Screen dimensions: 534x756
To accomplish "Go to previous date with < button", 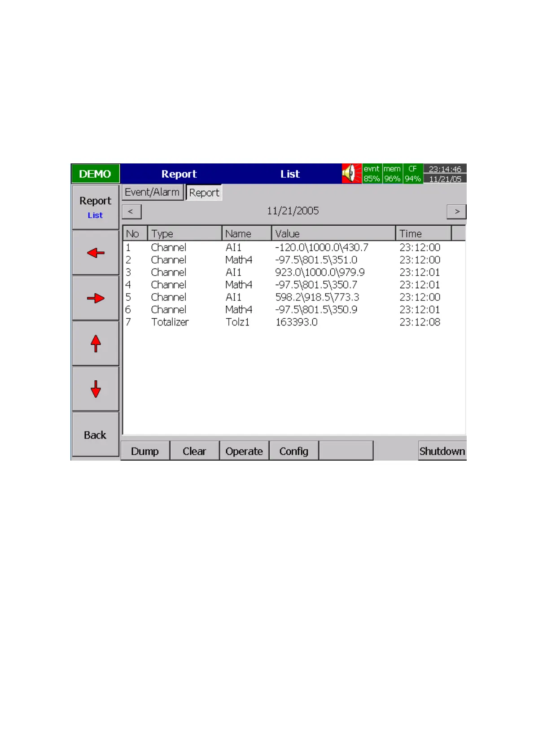I will 131,211.
